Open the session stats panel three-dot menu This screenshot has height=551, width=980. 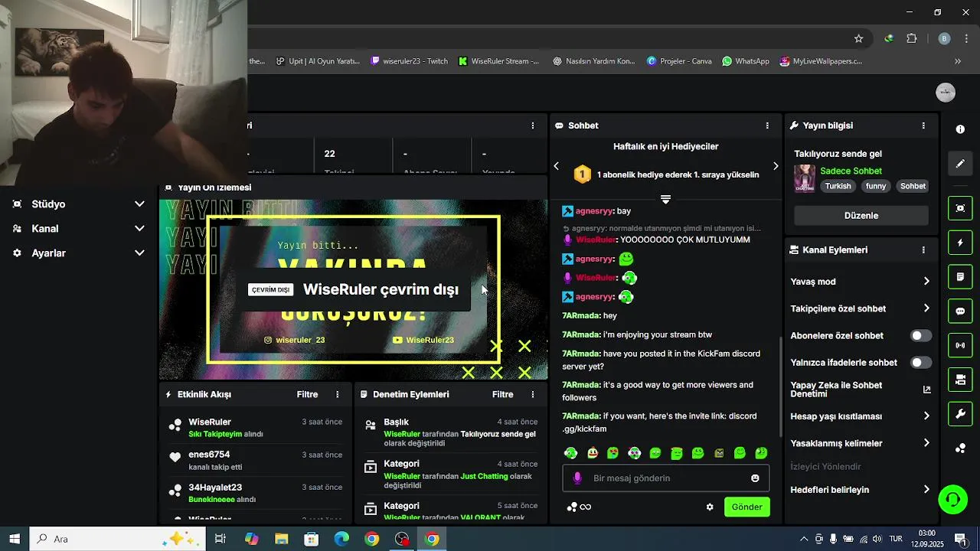(x=533, y=126)
